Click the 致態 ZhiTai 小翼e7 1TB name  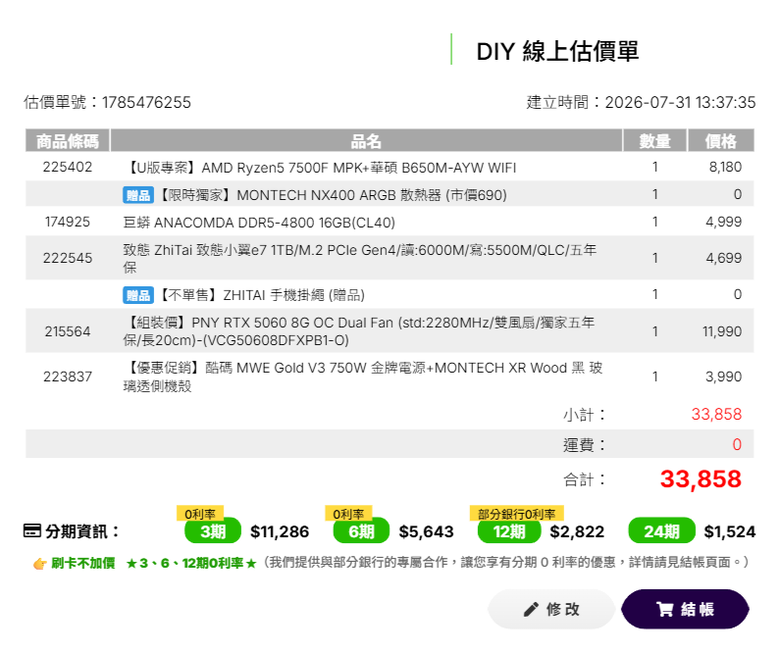click(x=360, y=258)
